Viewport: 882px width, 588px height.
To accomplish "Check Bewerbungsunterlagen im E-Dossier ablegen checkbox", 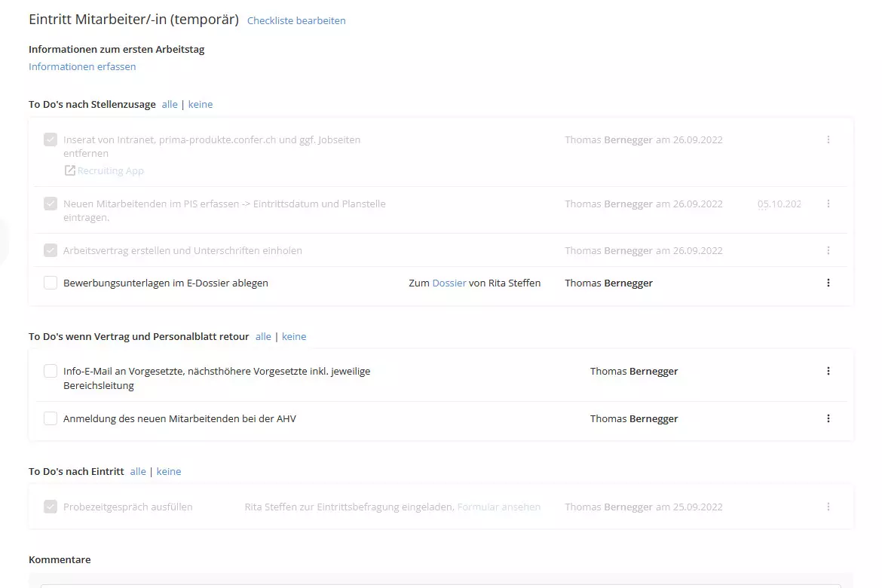I will pyautogui.click(x=51, y=283).
